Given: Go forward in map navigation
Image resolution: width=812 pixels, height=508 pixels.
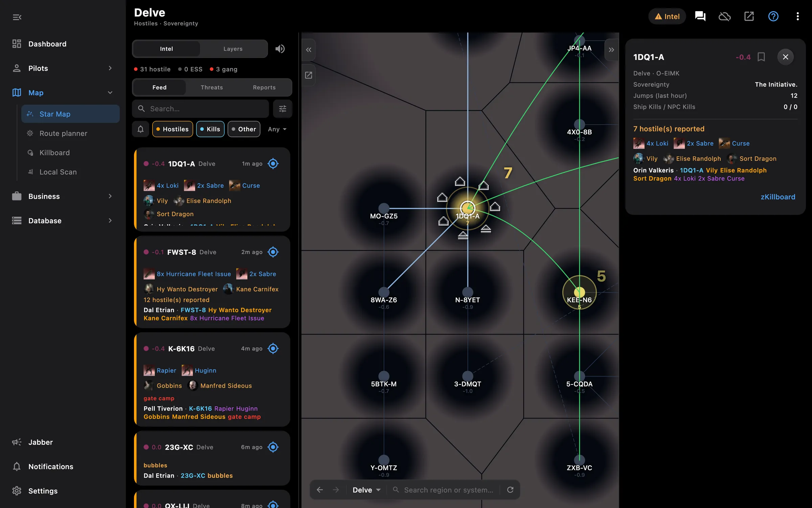Looking at the screenshot, I should coord(336,490).
